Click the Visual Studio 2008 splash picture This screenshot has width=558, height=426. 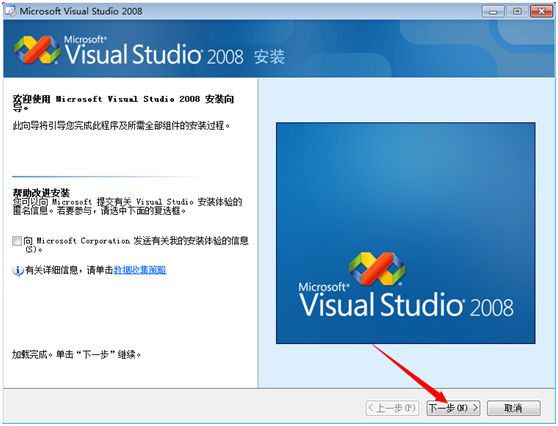406,233
